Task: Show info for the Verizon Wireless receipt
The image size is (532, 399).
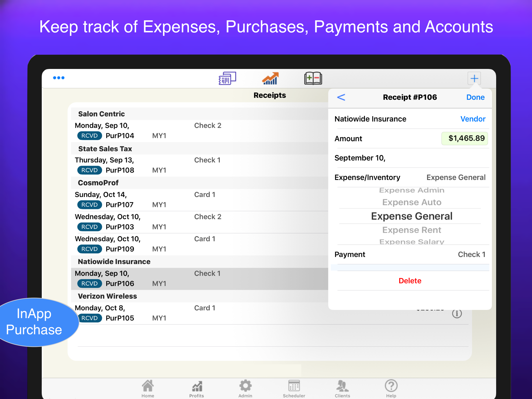Action: coord(457,313)
